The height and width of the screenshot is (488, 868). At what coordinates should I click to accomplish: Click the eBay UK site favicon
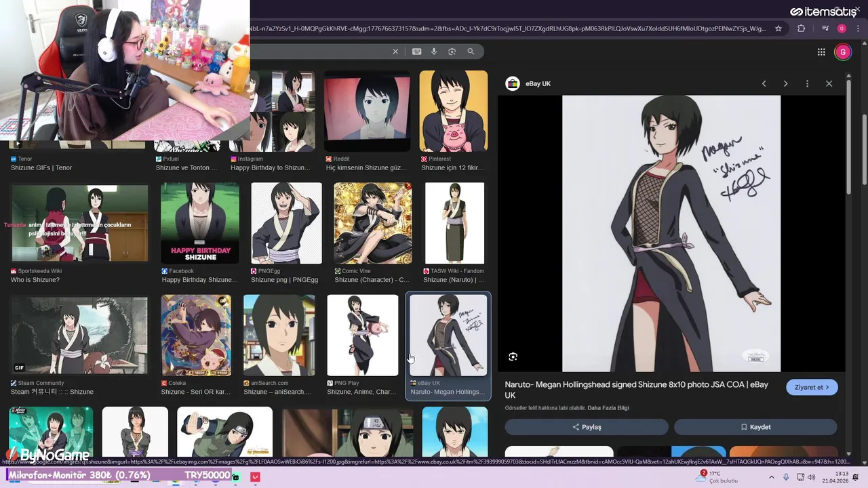coord(513,83)
